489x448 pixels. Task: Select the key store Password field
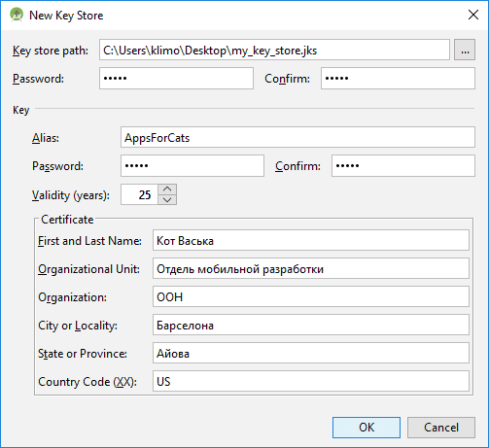[x=176, y=78]
